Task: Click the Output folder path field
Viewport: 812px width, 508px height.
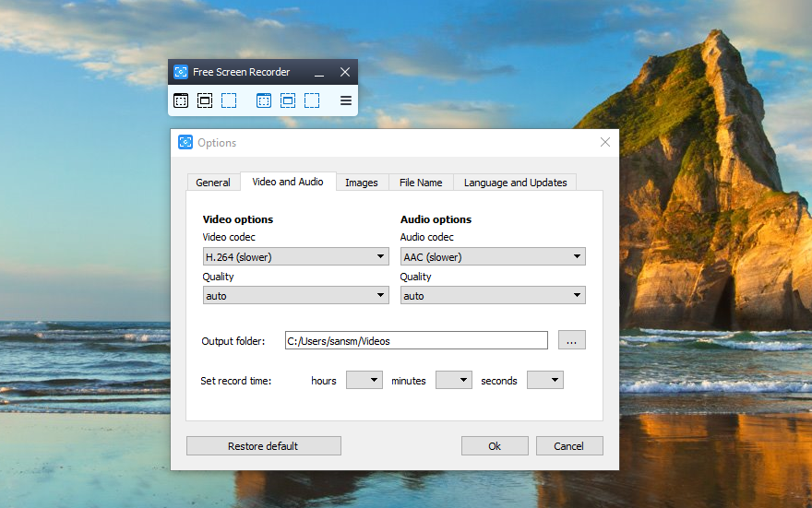Action: [416, 340]
